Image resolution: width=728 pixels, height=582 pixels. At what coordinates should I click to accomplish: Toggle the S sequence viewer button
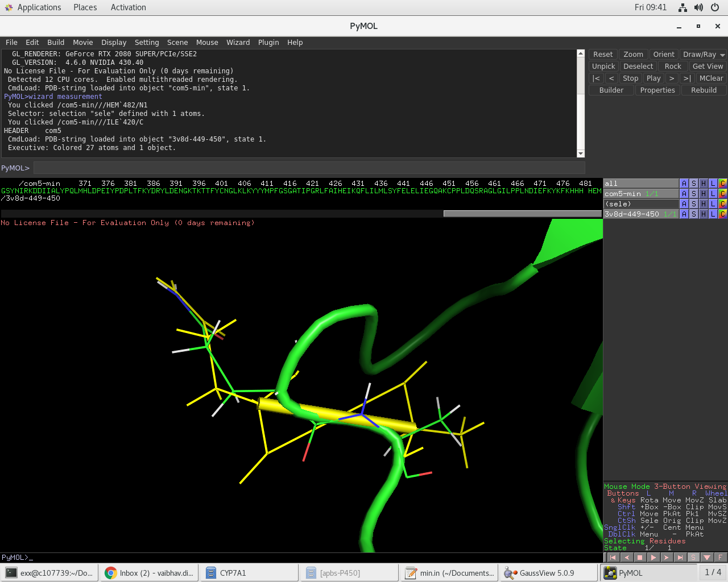[693, 558]
